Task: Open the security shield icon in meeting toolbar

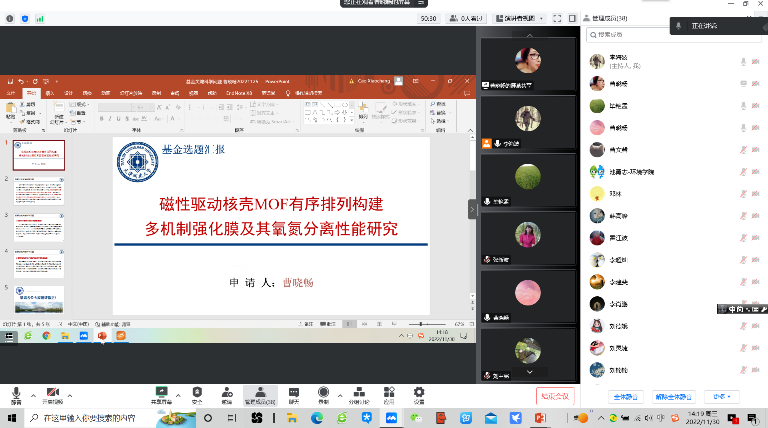Action: click(x=197, y=393)
